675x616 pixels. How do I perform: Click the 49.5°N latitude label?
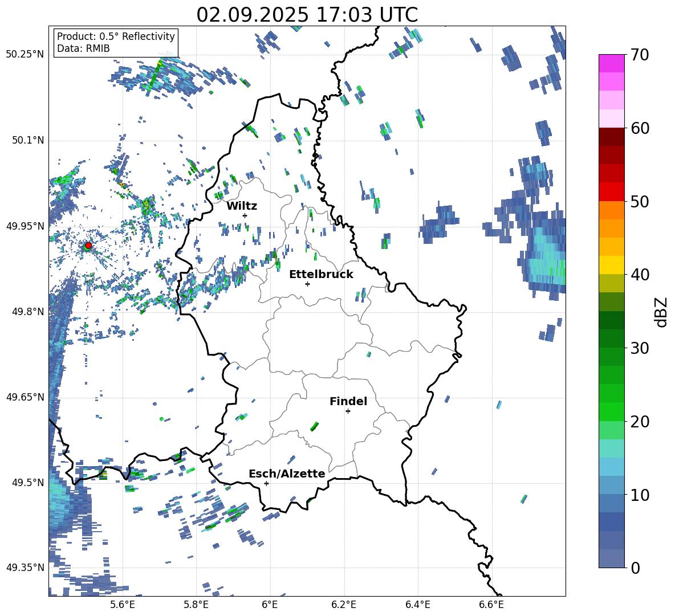click(x=27, y=482)
